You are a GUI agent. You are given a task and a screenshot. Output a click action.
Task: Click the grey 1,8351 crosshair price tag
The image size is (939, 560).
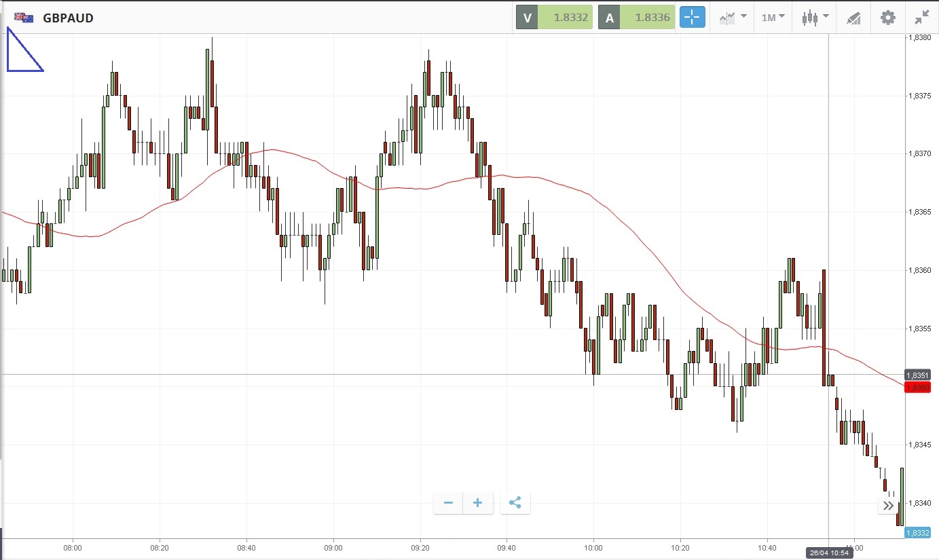[918, 375]
